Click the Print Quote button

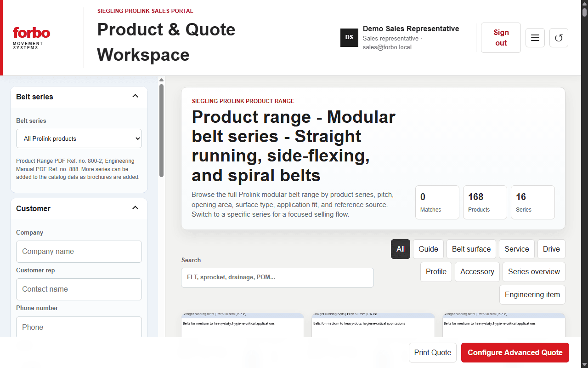point(433,352)
